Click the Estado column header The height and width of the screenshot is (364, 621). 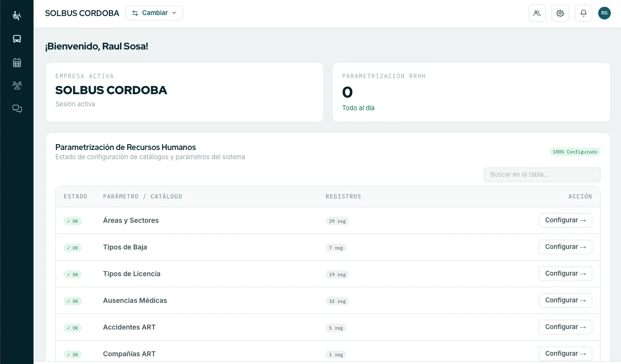point(75,197)
